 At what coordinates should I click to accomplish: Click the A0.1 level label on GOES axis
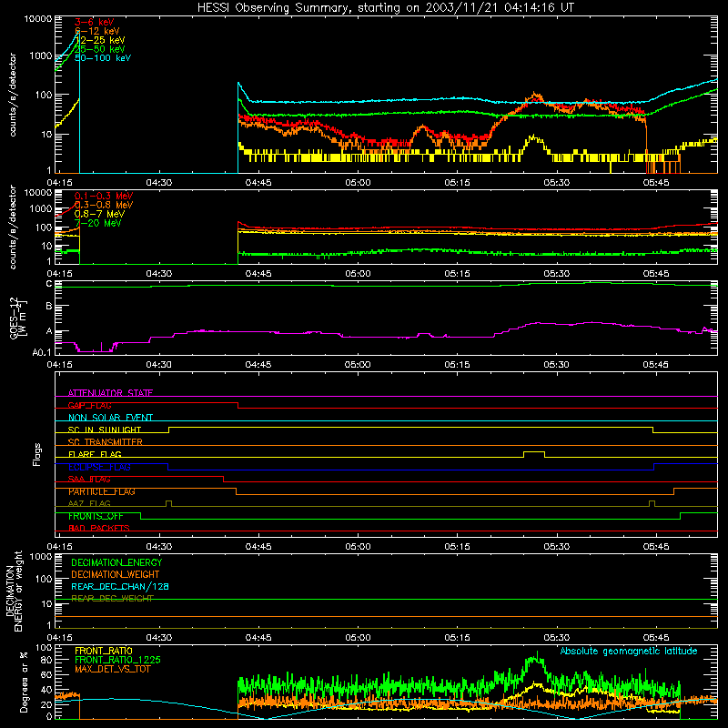coord(42,352)
